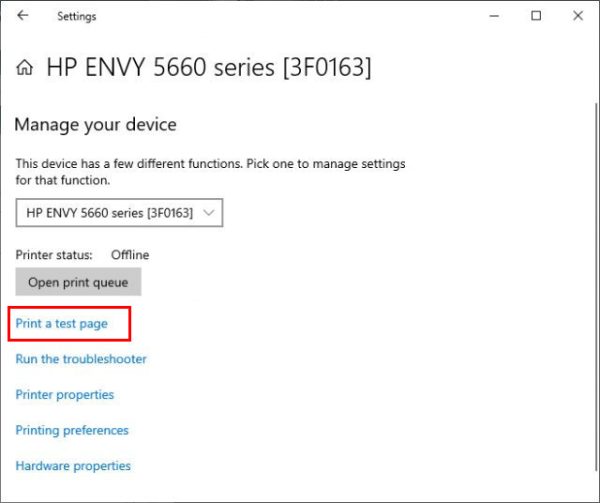This screenshot has width=600, height=503.
Task: Print a test page
Action: pyautogui.click(x=61, y=324)
